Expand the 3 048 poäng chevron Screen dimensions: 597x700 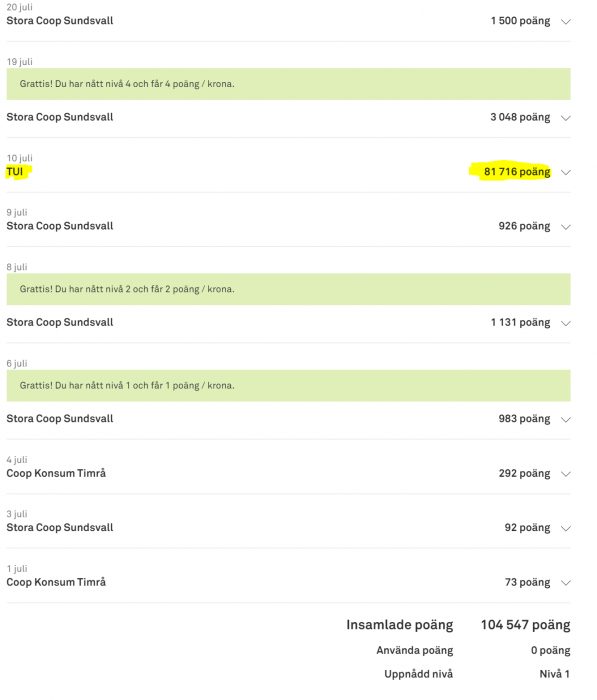coord(566,118)
